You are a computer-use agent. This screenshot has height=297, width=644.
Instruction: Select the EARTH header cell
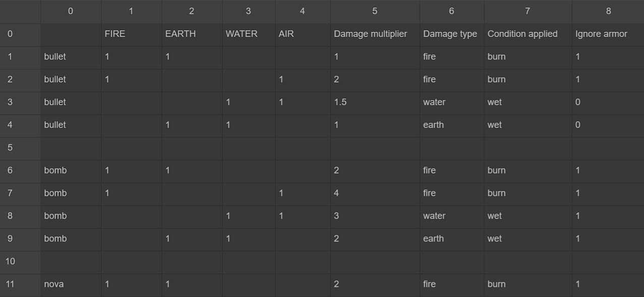pyautogui.click(x=192, y=34)
